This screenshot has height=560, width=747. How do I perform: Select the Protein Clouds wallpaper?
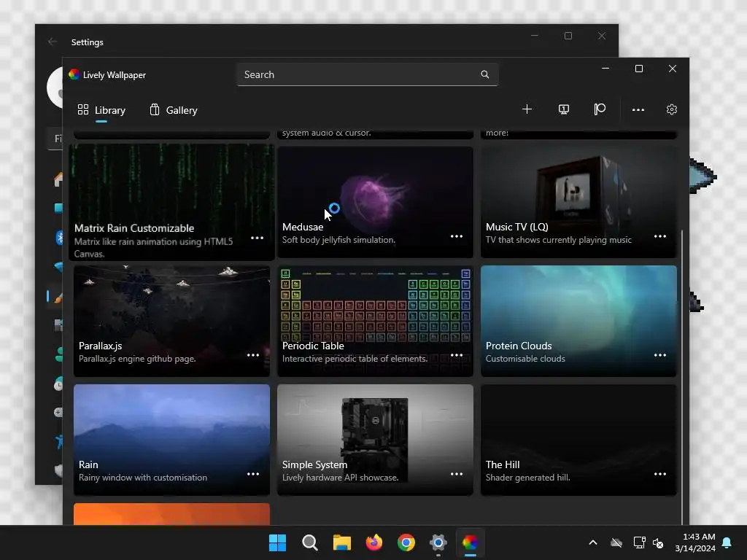coord(578,321)
